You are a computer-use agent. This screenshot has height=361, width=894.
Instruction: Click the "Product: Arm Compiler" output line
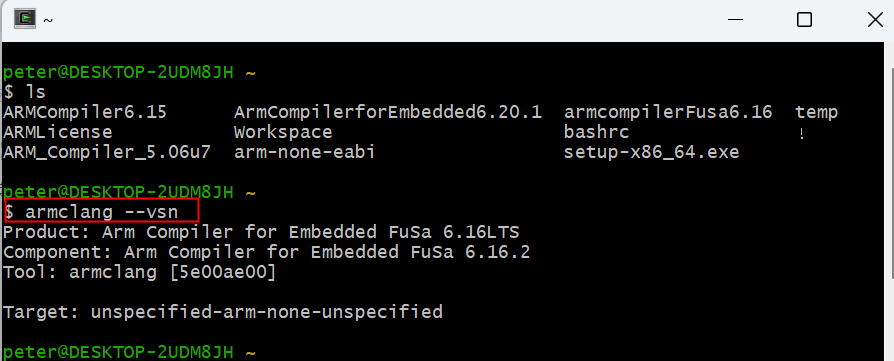point(261,232)
